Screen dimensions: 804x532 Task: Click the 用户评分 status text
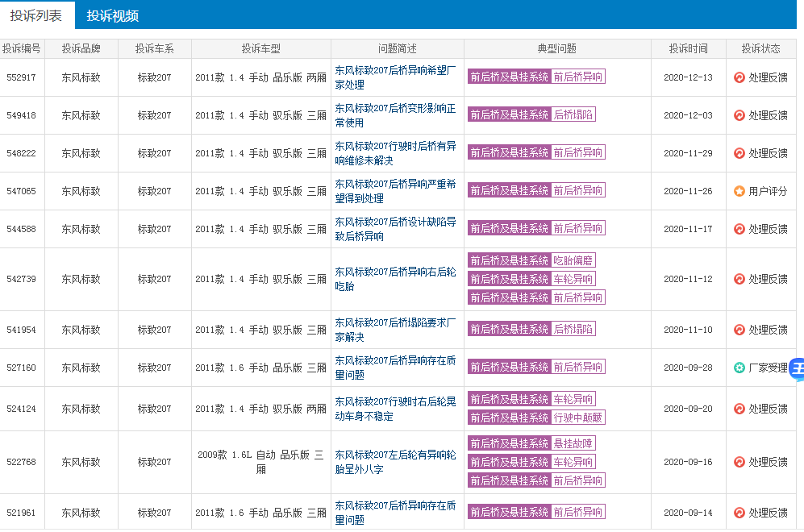pos(768,191)
